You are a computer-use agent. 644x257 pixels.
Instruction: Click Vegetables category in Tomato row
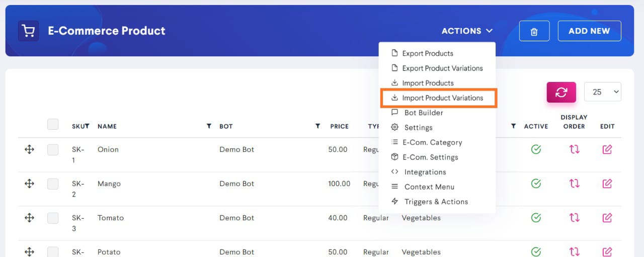click(x=421, y=218)
